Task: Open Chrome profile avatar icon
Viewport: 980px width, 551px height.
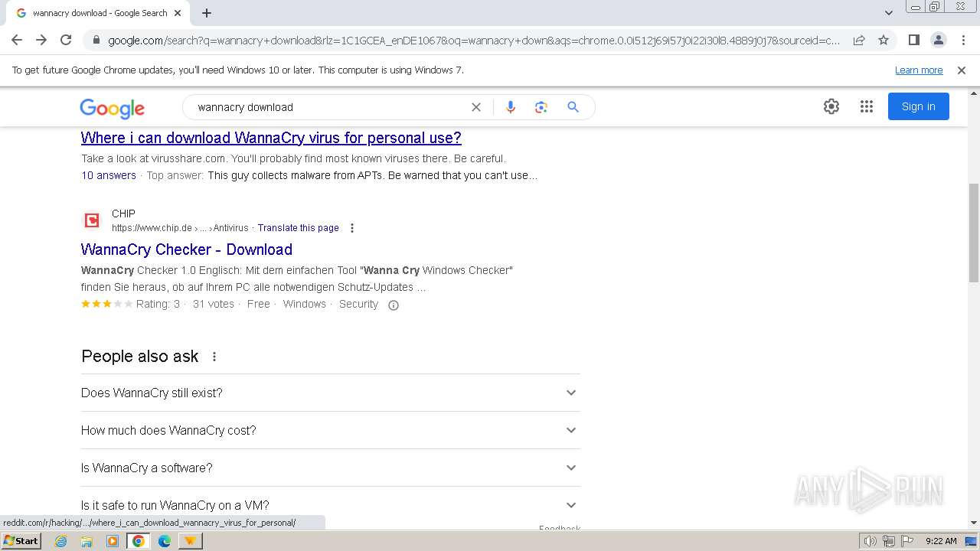Action: point(939,40)
